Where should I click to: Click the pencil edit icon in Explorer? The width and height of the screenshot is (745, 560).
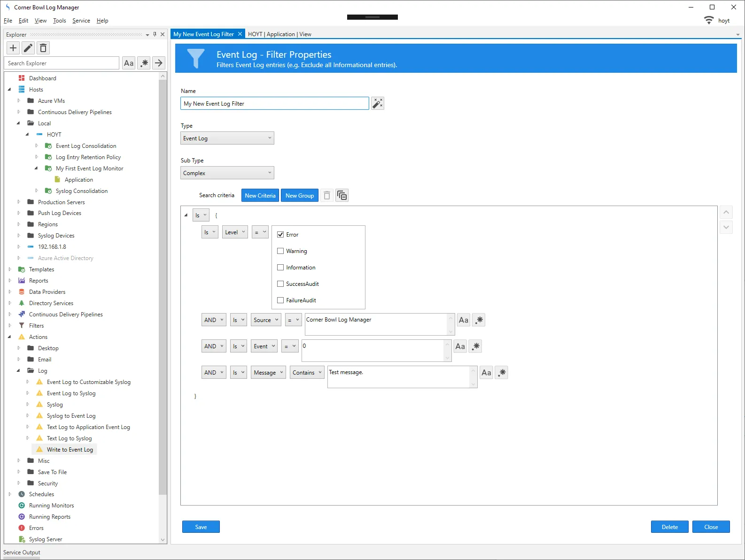click(x=28, y=48)
